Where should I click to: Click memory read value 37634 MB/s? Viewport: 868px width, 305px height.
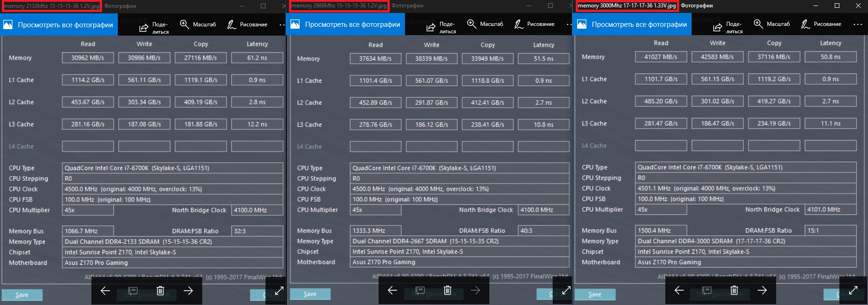click(x=375, y=59)
